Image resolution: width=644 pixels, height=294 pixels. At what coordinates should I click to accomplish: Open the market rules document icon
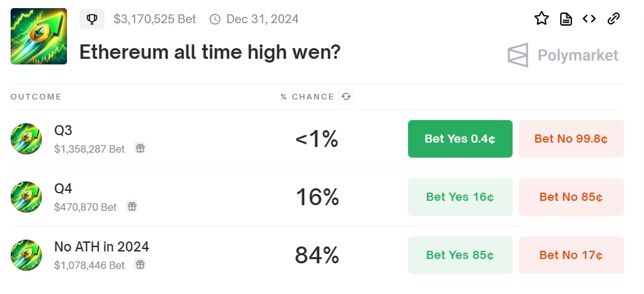(566, 19)
